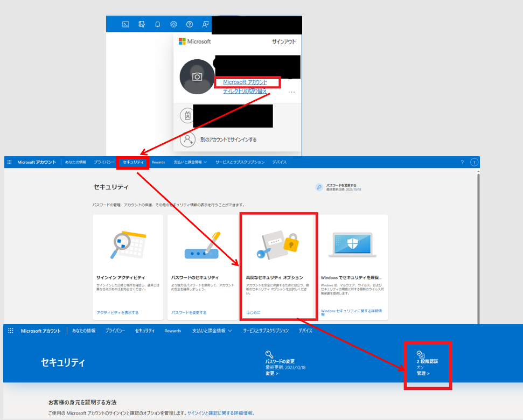Click the 2 段階認証 checkmark icon
This screenshot has width=523, height=420.
tap(421, 354)
